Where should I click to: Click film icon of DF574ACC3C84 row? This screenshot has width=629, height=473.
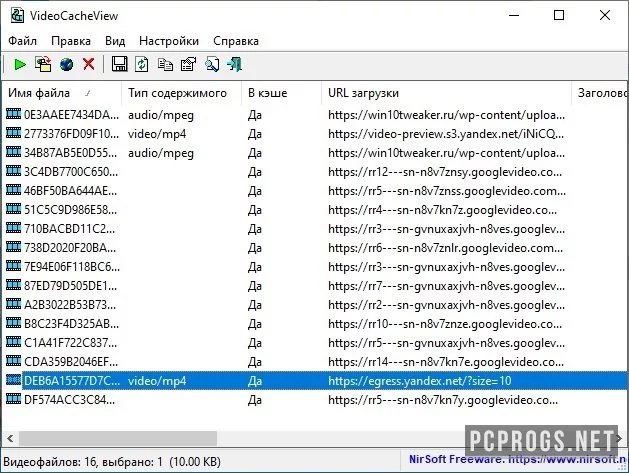pyautogui.click(x=13, y=399)
